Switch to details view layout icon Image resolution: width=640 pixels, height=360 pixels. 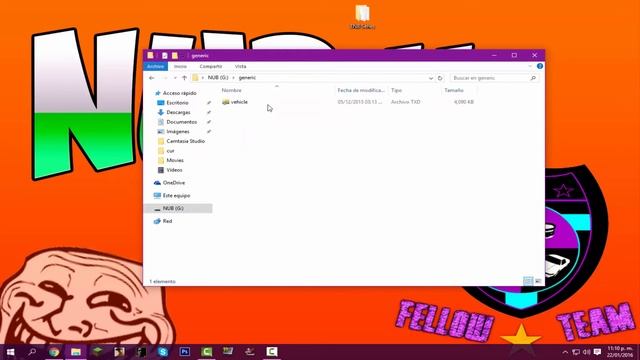click(x=528, y=281)
